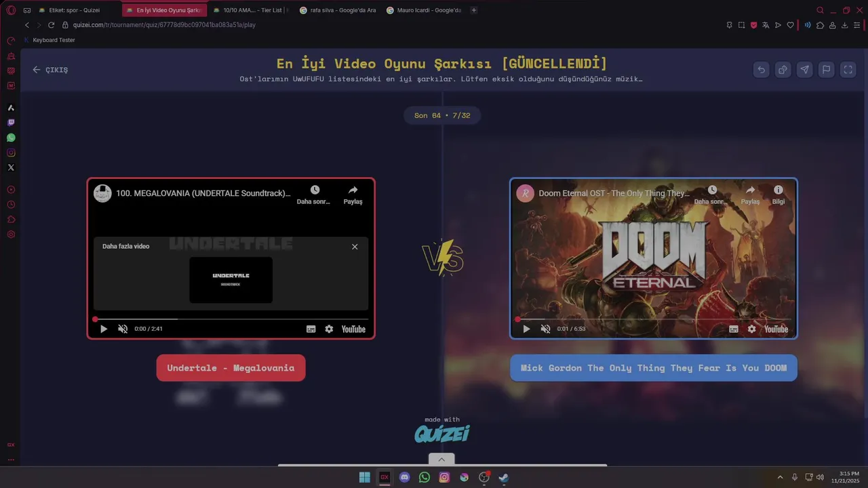Viewport: 868px width, 488px height.
Task: Toggle the blue tab audio indicator icon
Action: tap(808, 25)
